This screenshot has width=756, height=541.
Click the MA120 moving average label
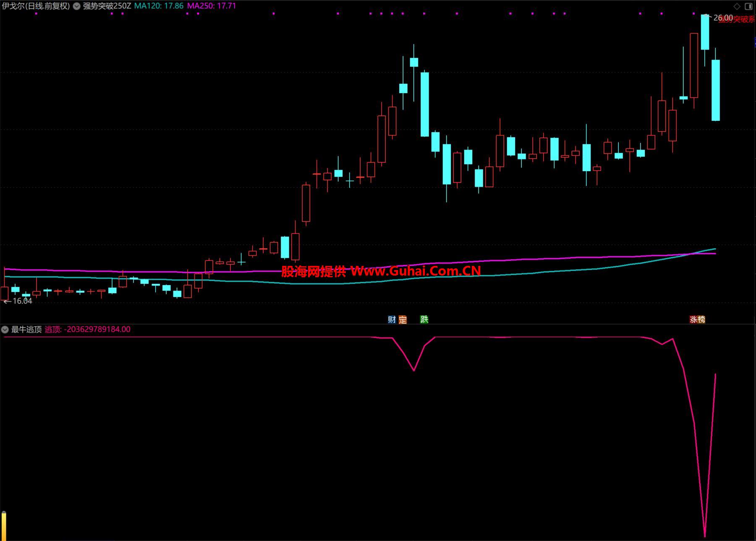pos(159,6)
